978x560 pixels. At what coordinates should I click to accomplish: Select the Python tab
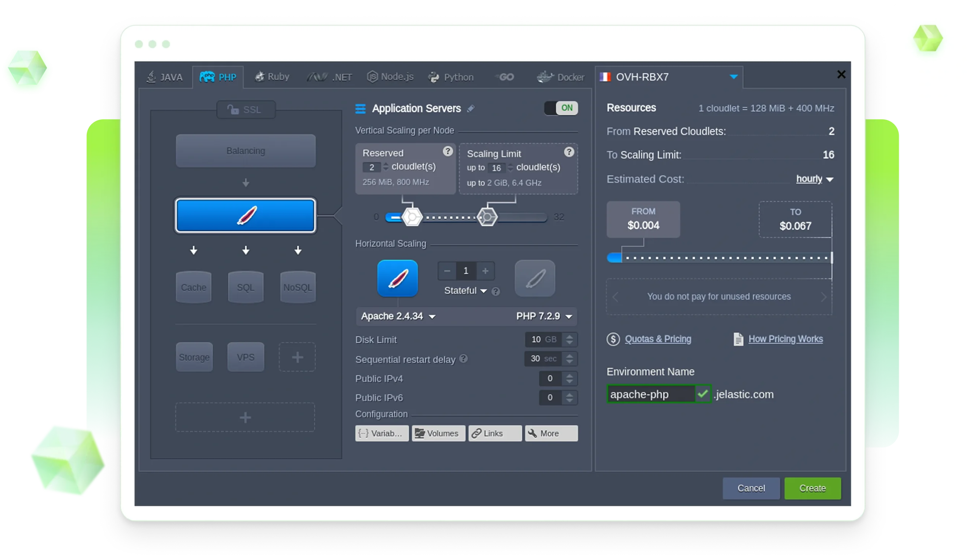coord(451,77)
